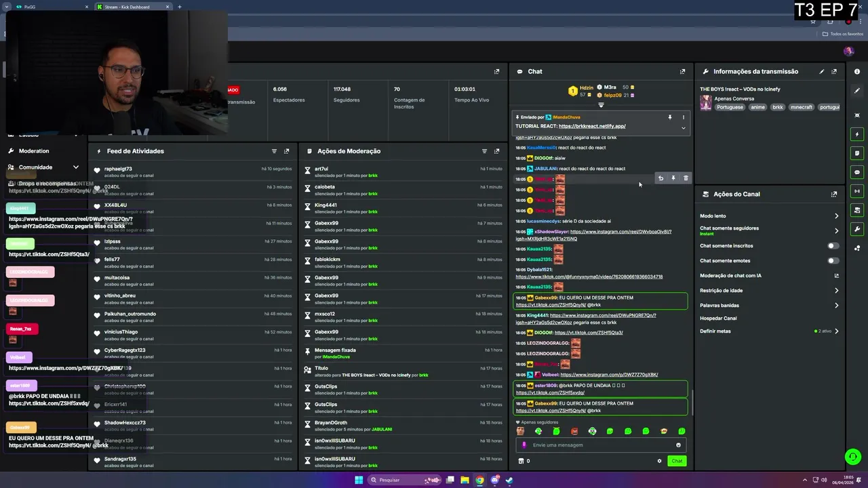Viewport: 868px width, 488px height.
Task: Pop out the Informações da transmissão panel
Action: [x=834, y=71]
